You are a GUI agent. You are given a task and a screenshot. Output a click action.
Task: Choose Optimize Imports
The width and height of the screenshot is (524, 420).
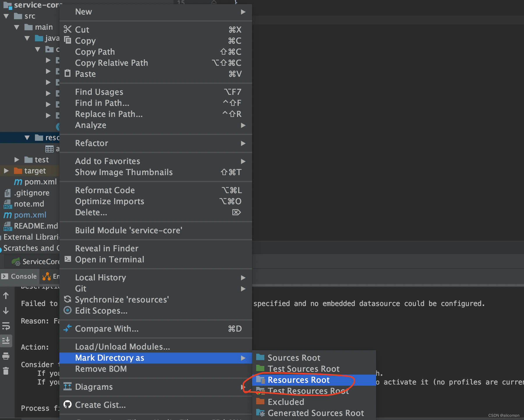click(x=156, y=201)
